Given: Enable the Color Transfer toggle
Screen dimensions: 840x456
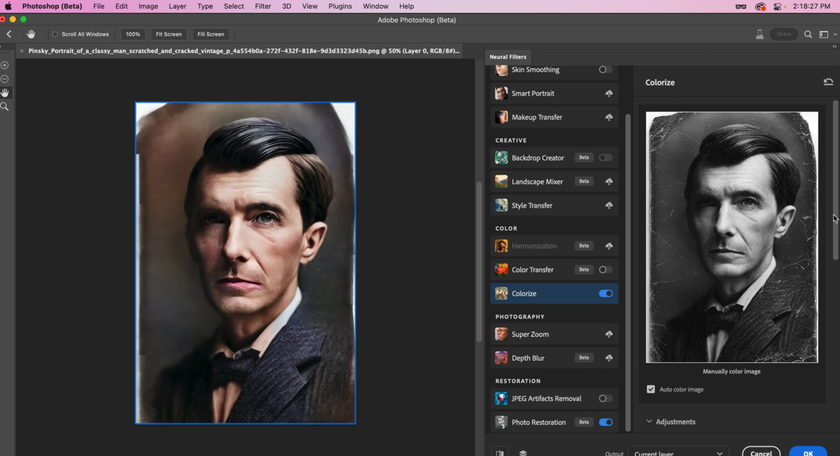Looking at the screenshot, I should tap(605, 270).
